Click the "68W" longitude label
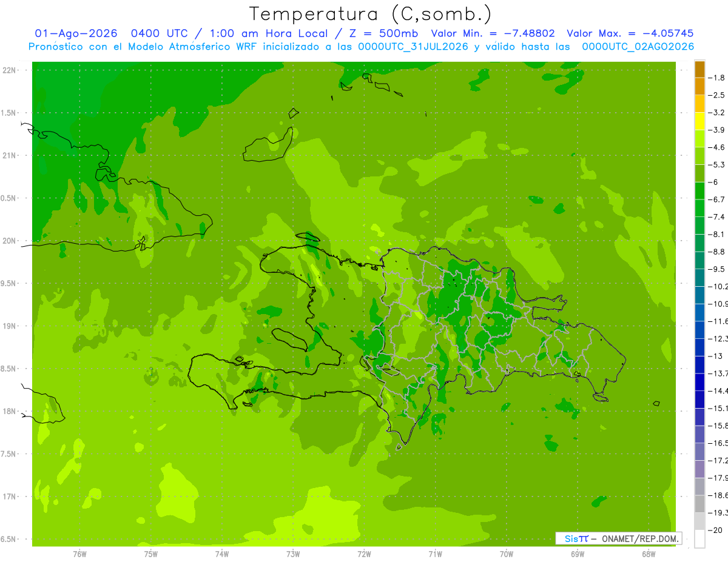The height and width of the screenshot is (562, 728). [649, 554]
